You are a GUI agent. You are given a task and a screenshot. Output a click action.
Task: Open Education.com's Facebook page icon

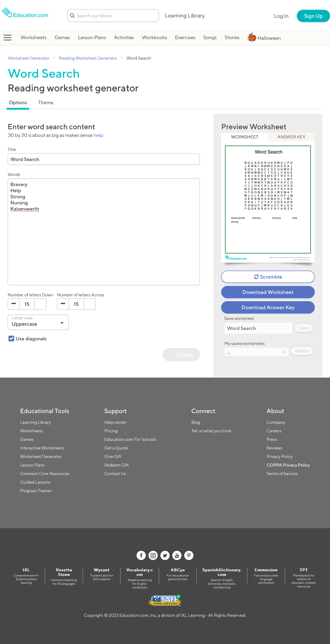141,555
